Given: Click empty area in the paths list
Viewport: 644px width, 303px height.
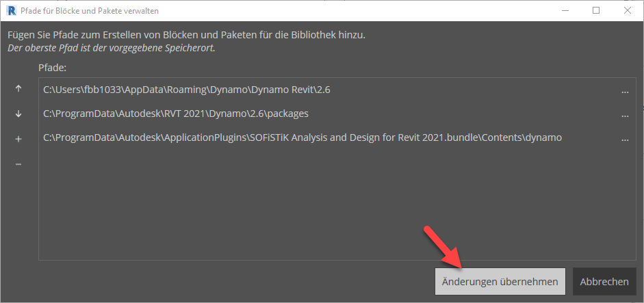Looking at the screenshot, I should click(329, 205).
